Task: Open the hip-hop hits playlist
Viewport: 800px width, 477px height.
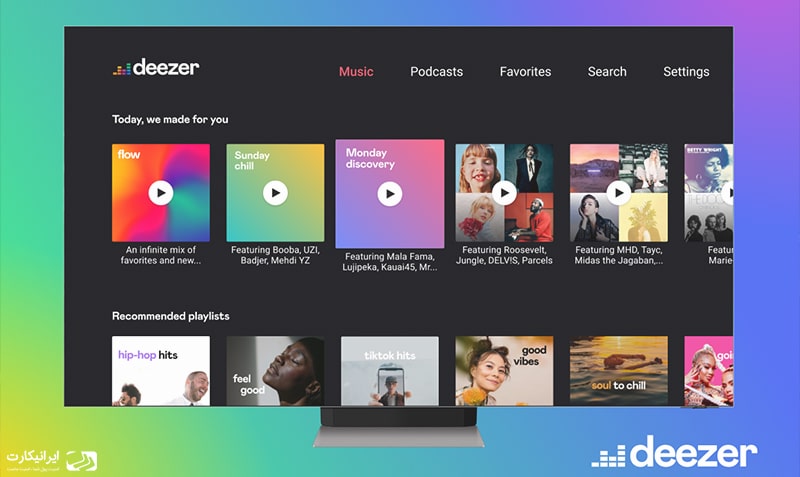Action: click(161, 371)
